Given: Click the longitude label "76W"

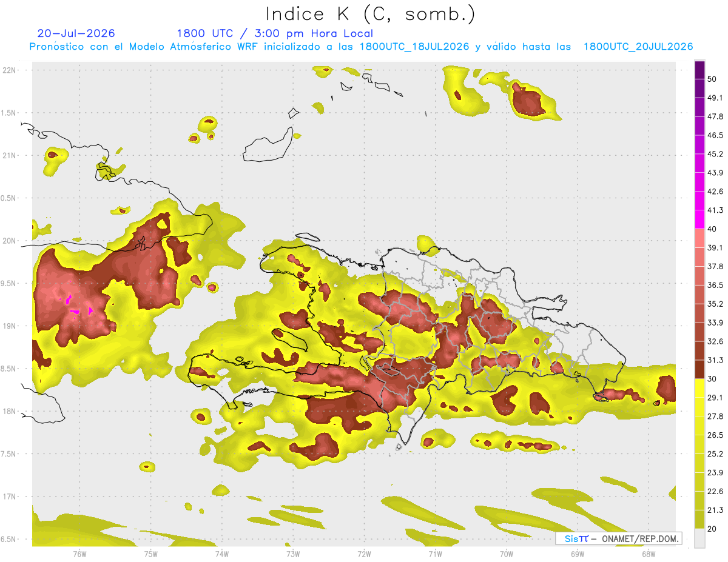Looking at the screenshot, I should (x=79, y=554).
